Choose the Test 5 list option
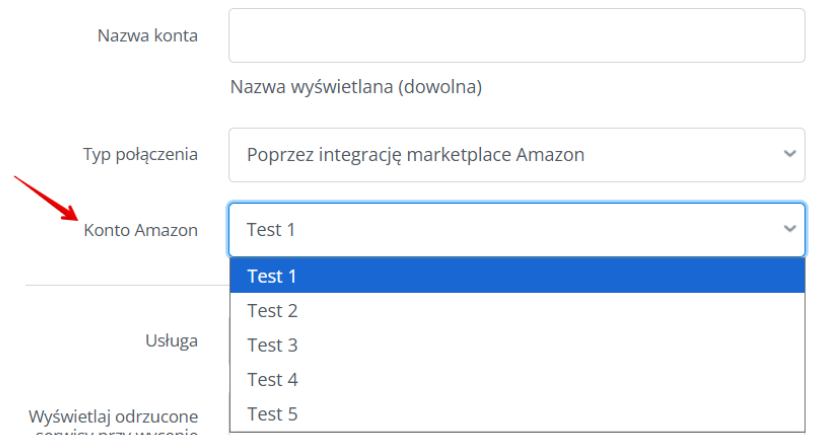 click(x=516, y=414)
